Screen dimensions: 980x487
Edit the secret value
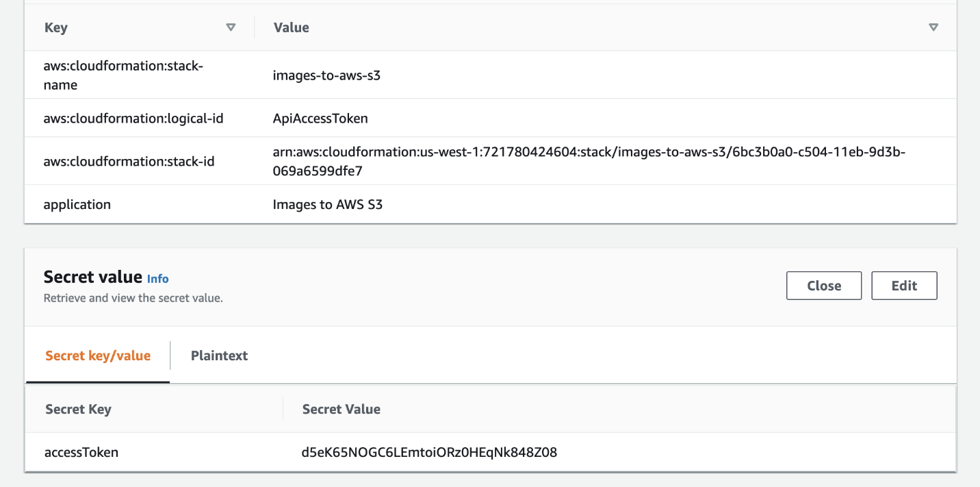tap(904, 286)
